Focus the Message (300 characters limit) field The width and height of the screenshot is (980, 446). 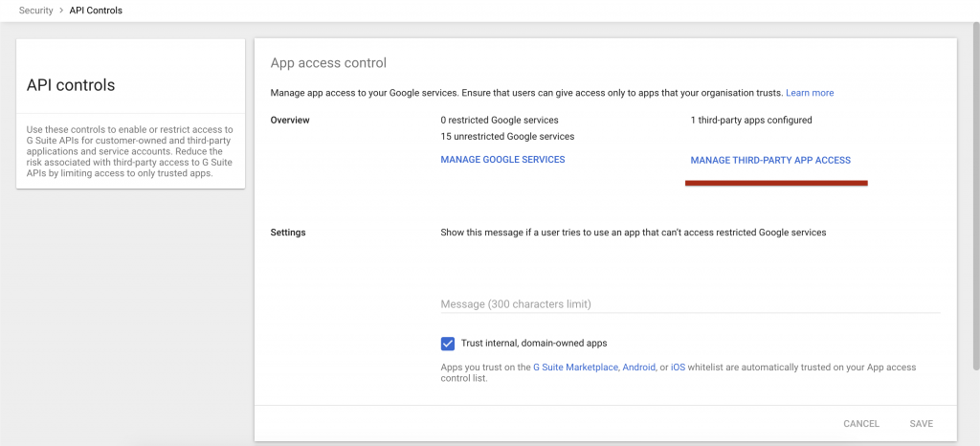pos(689,303)
